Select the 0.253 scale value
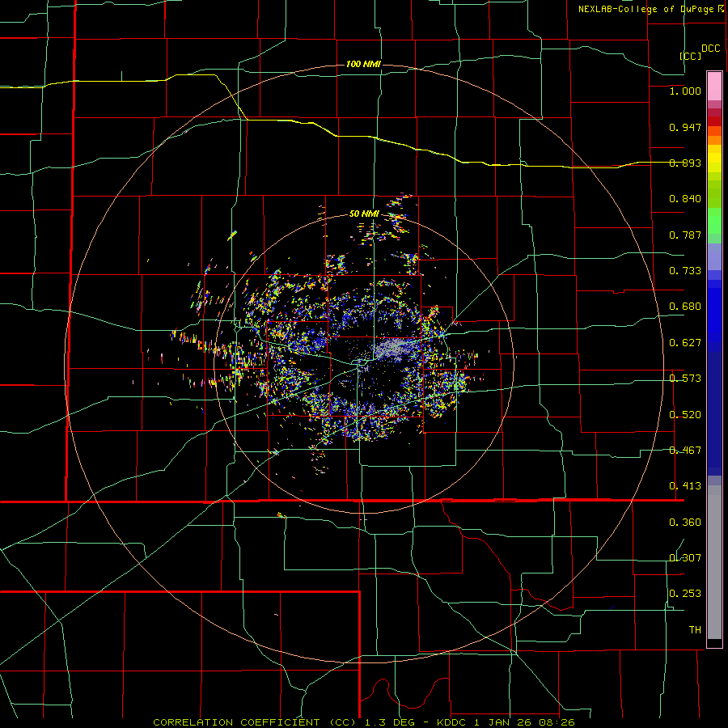Viewport: 728px width, 728px height. click(x=685, y=594)
